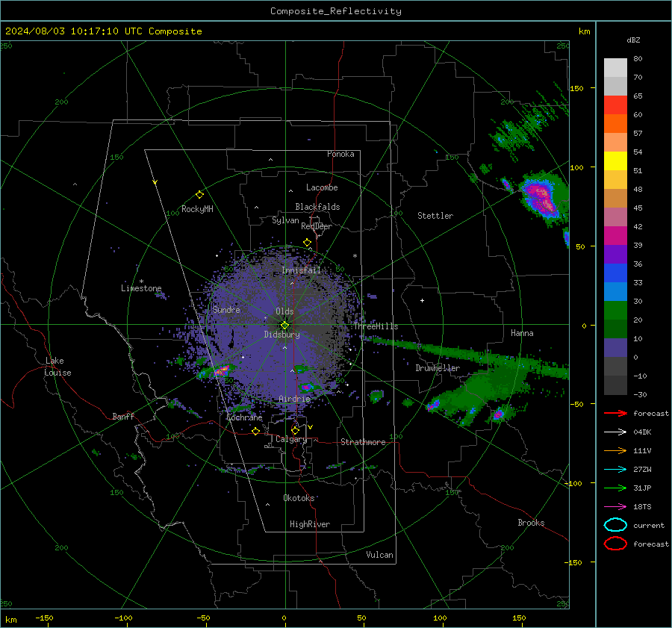Pick the red 65 dBZ legend swatch

pyautogui.click(x=615, y=105)
